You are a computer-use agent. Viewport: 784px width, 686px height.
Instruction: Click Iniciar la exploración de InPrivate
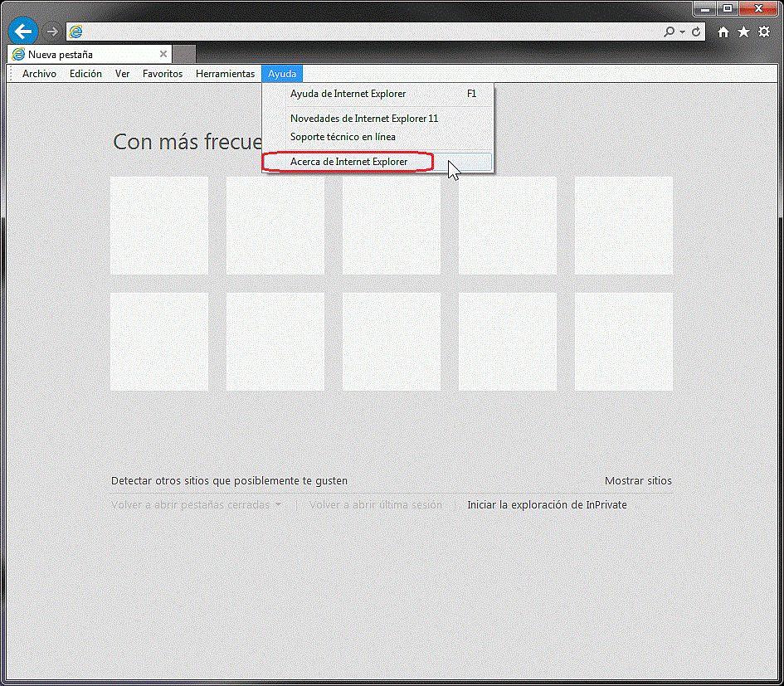pyautogui.click(x=547, y=505)
